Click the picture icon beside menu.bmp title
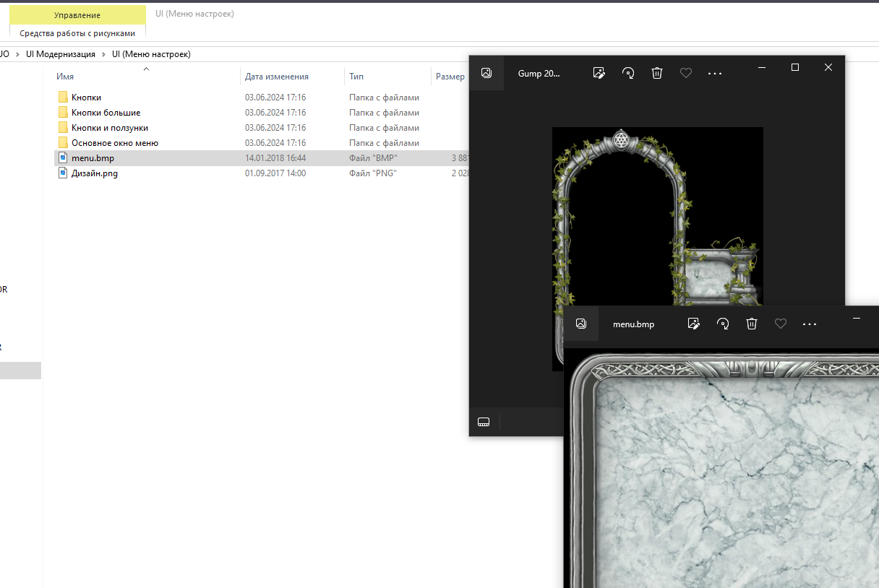879x588 pixels. pos(581,324)
